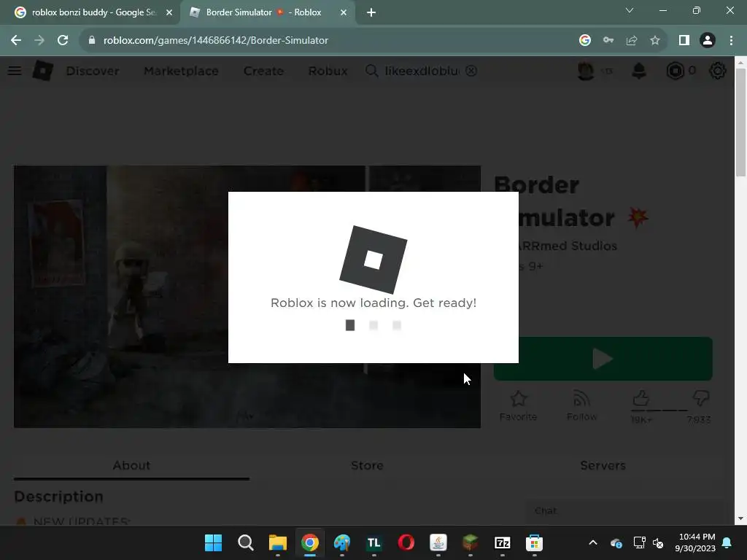Open the Roblox hamburger navigation menu
This screenshot has width=747, height=560.
(x=15, y=71)
